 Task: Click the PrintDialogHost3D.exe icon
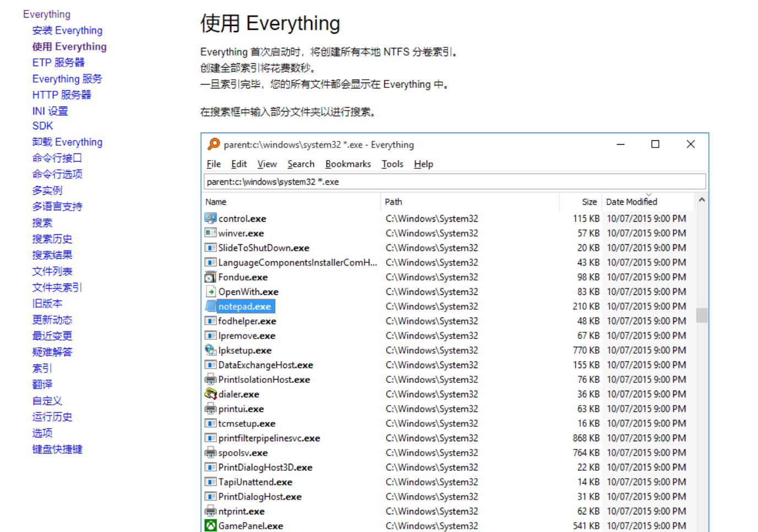[x=211, y=467]
